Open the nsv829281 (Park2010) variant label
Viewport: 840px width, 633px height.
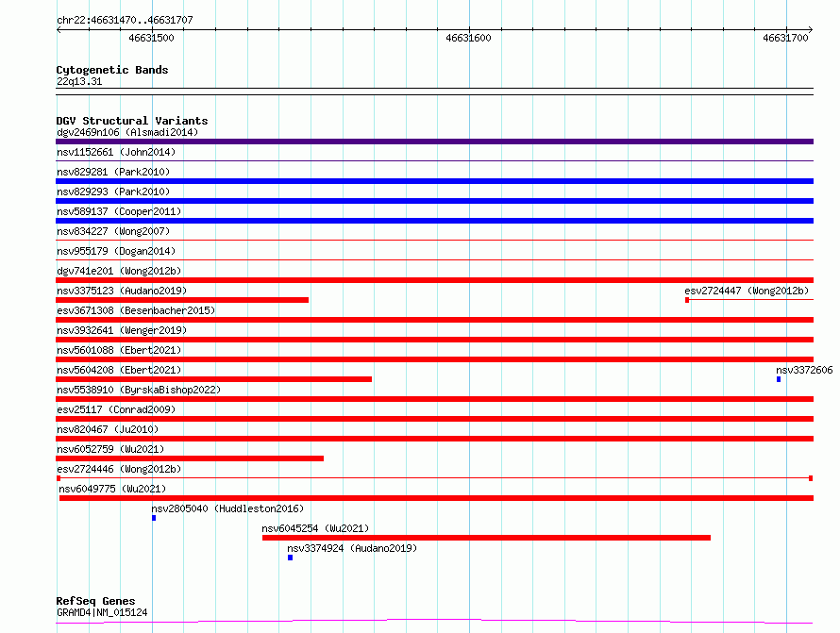[x=113, y=172]
